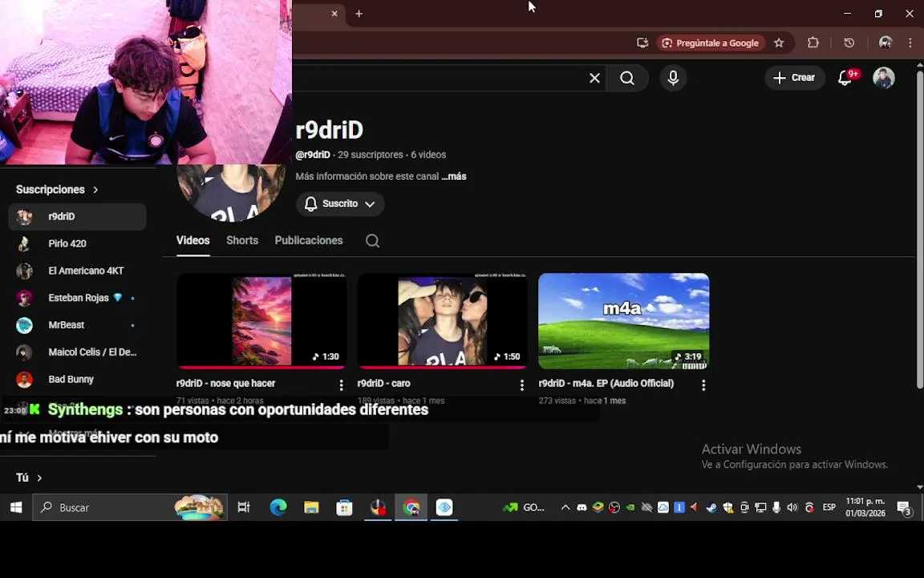Open the Windows notification center icon
The height and width of the screenshot is (578, 924).
(904, 508)
